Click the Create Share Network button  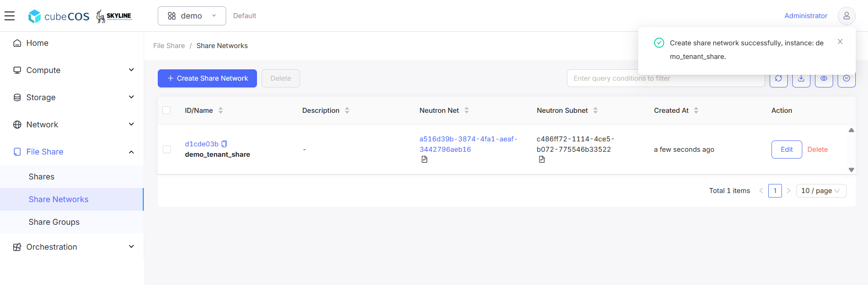pyautogui.click(x=207, y=78)
